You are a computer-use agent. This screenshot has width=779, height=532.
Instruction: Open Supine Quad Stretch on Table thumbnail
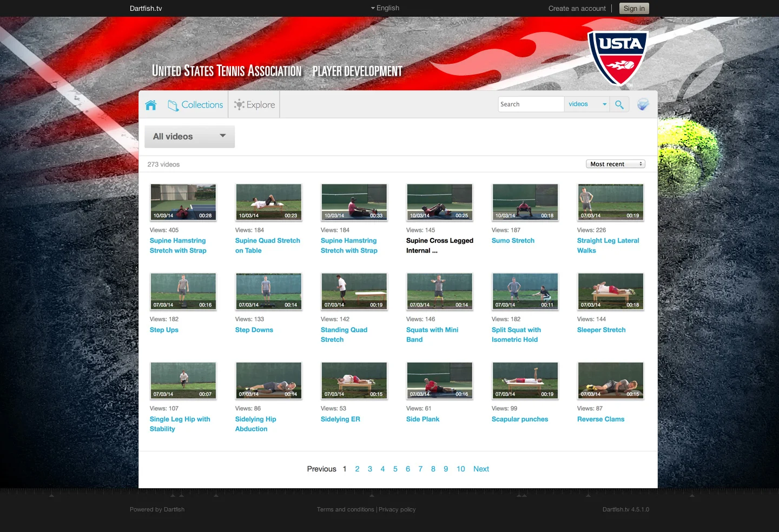pyautogui.click(x=269, y=202)
